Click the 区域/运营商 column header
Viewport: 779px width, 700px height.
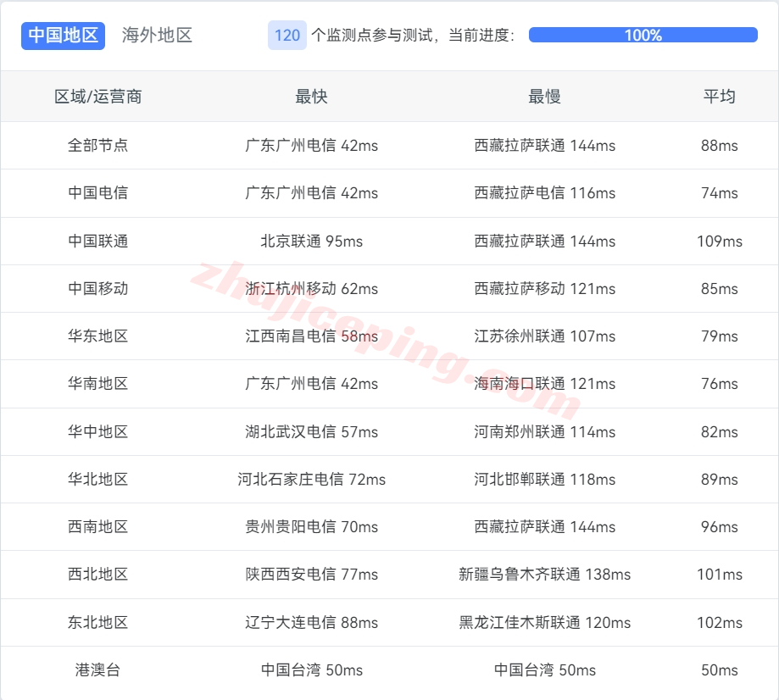97,97
